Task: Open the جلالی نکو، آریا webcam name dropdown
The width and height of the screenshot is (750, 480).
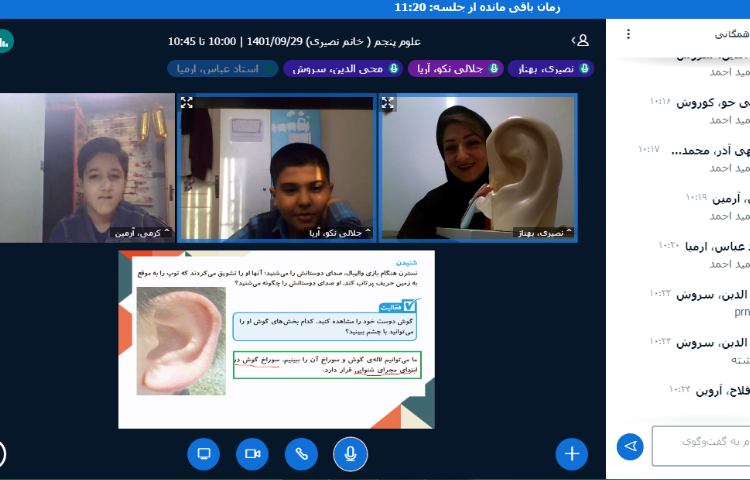Action: (x=340, y=233)
